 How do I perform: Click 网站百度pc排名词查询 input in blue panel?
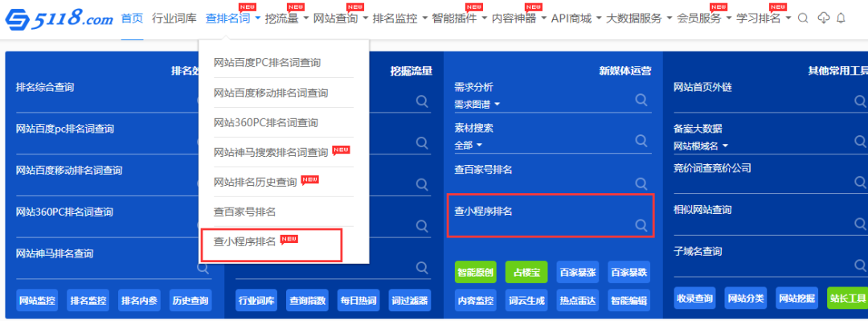pyautogui.click(x=108, y=143)
